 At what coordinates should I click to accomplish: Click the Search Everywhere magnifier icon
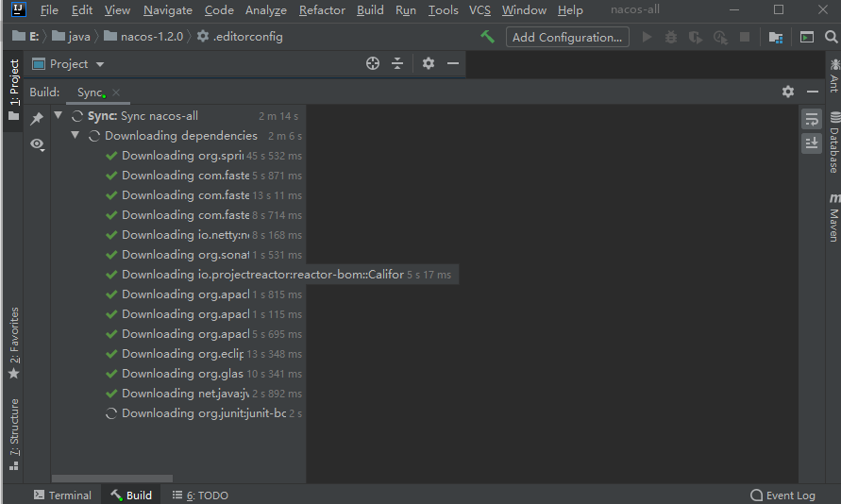tap(831, 37)
